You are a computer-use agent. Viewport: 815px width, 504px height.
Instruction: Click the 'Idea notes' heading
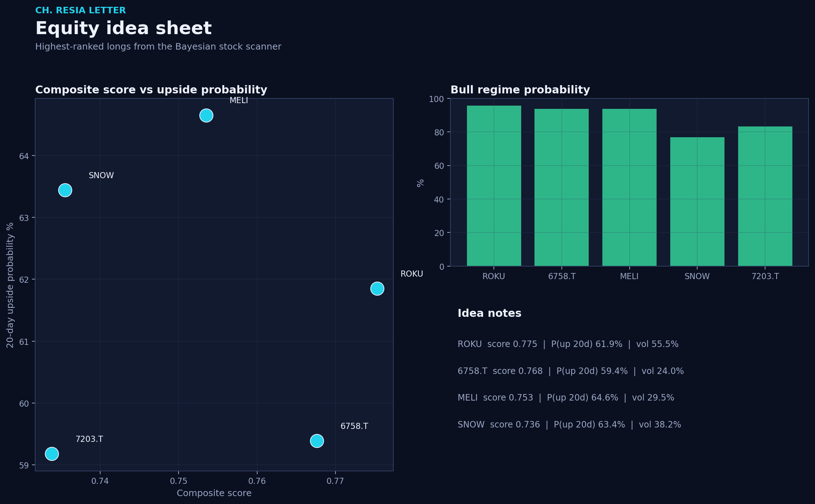(x=490, y=313)
